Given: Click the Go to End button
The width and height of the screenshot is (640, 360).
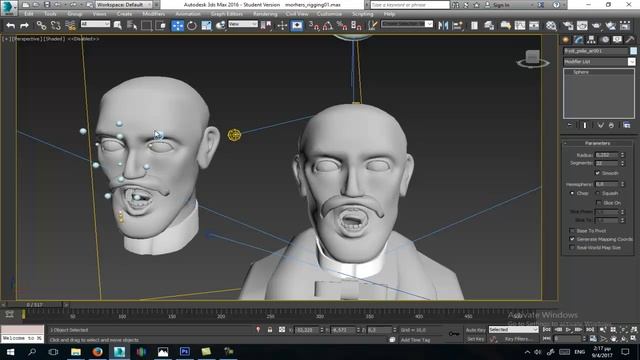Looking at the screenshot, I should pos(590,330).
